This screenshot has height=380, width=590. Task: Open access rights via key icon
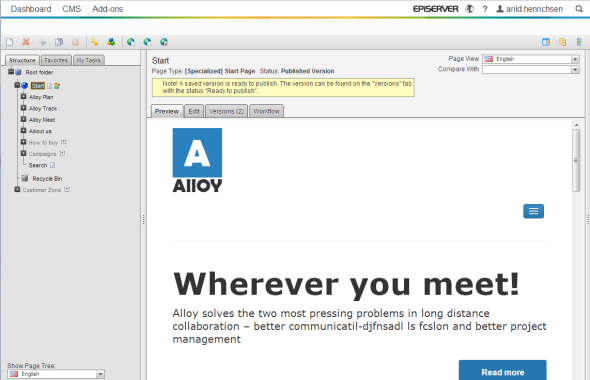coord(94,42)
